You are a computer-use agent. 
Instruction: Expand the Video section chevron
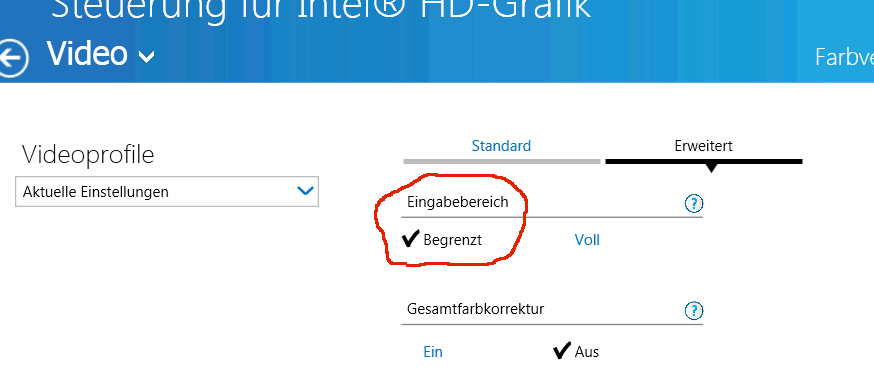point(146,57)
